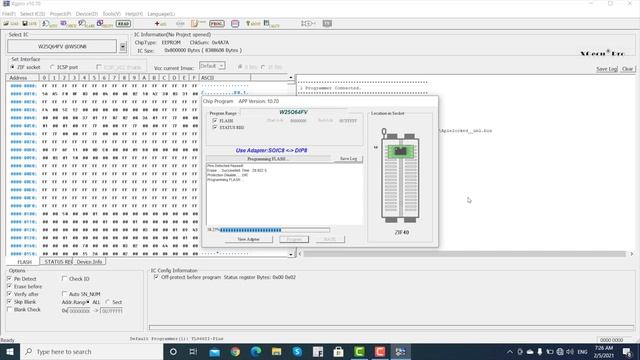640x360 pixels.
Task: Launch Microsoft Edge from taskbar
Action: click(x=256, y=351)
